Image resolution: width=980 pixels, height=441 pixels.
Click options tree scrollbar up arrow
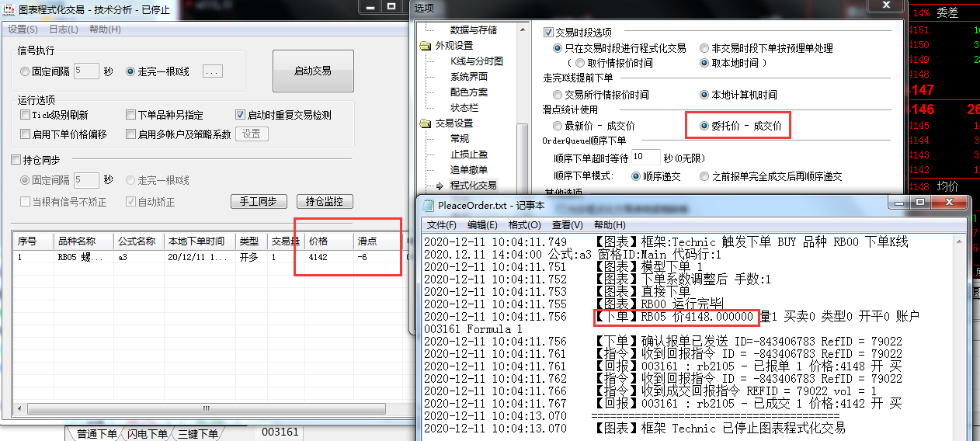[523, 30]
